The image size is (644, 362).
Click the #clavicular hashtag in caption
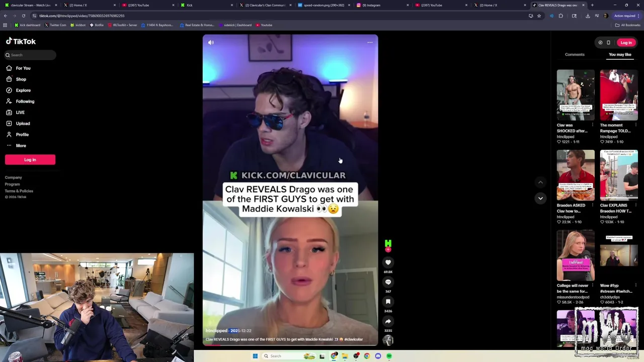[x=354, y=339]
